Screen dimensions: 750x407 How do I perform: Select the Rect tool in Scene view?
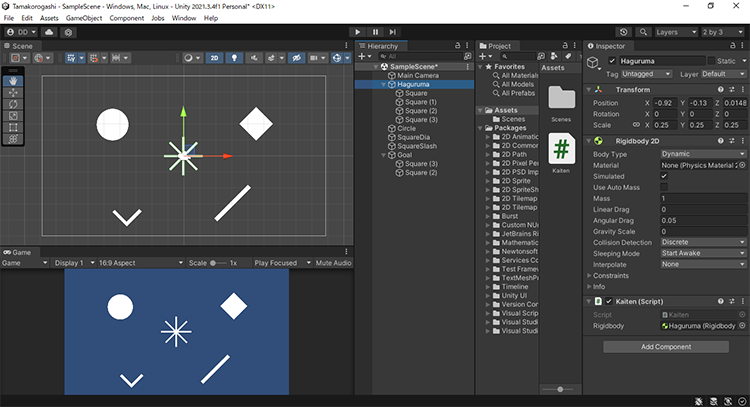coord(12,127)
